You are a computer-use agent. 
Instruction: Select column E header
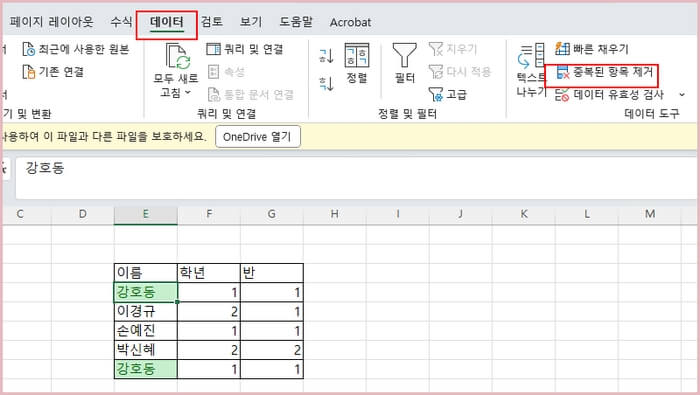coord(146,214)
